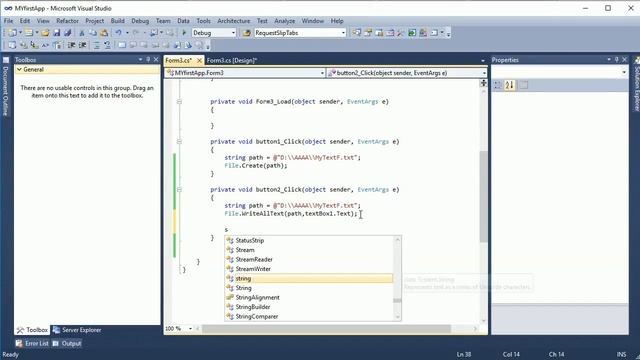The width and height of the screenshot is (640, 360).
Task: Toggle Categorized view in Properties panel
Action: tap(498, 85)
